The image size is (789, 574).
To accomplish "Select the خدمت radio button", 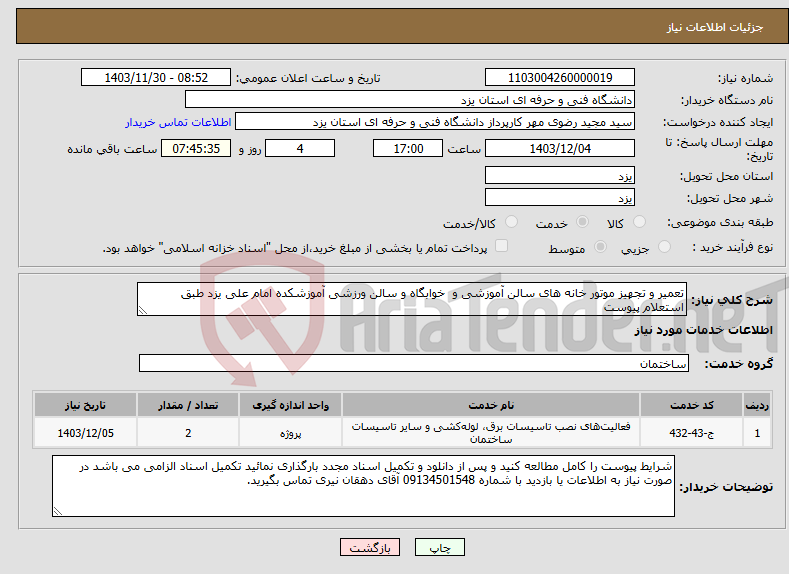I will [x=582, y=222].
